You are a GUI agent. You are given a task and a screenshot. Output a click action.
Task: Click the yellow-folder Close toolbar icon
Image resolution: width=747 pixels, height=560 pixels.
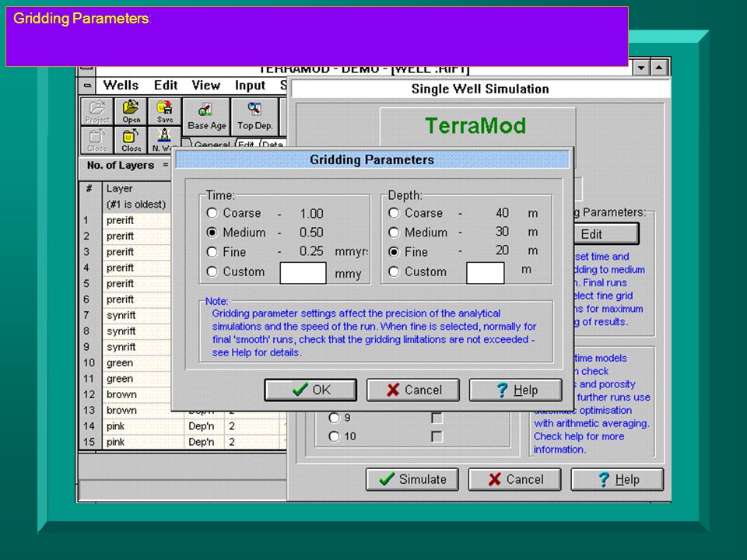click(x=131, y=140)
